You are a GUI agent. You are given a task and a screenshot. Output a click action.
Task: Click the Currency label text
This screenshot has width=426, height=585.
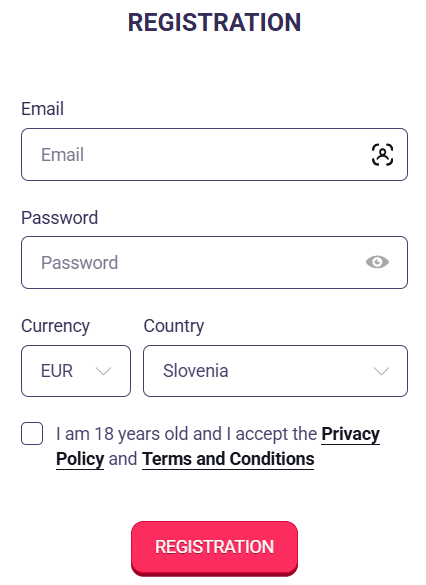55,326
